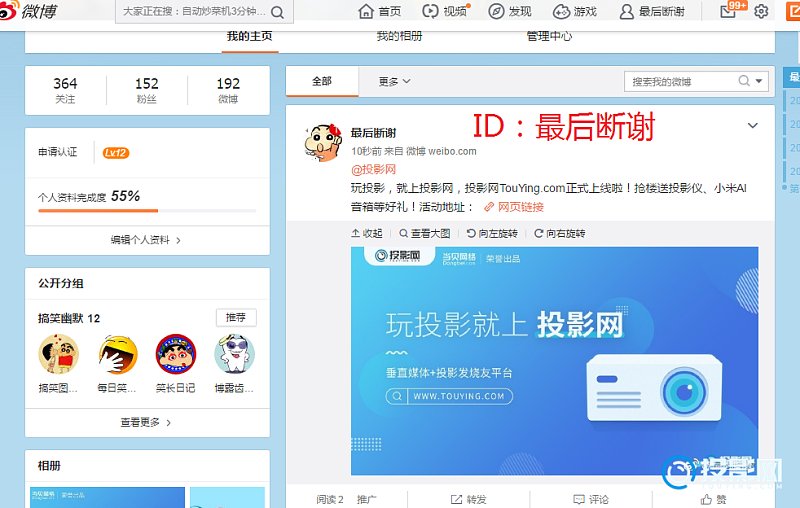Viewport: 800px width, 508px height.
Task: Switch to 管理中心 tab
Action: [x=549, y=37]
